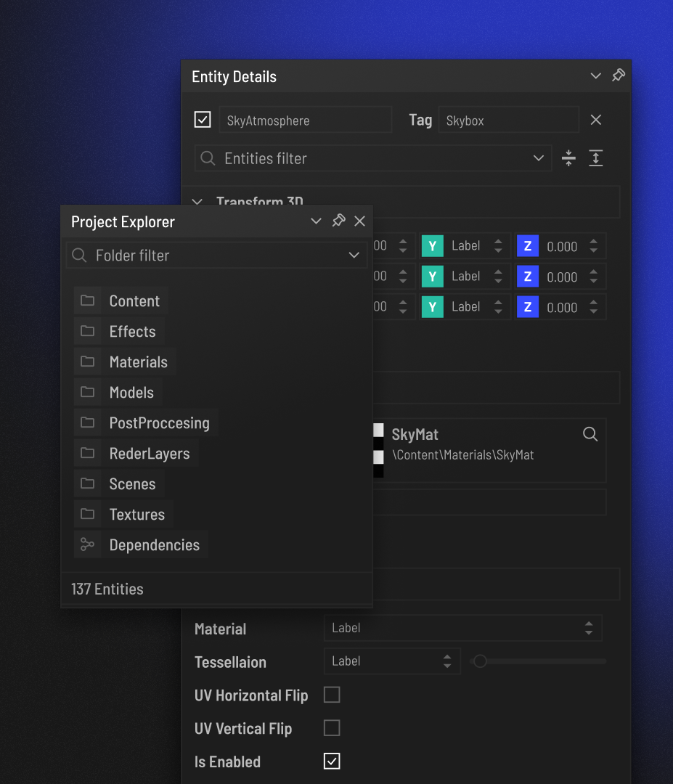Enable UV Horizontal Flip

[332, 695]
